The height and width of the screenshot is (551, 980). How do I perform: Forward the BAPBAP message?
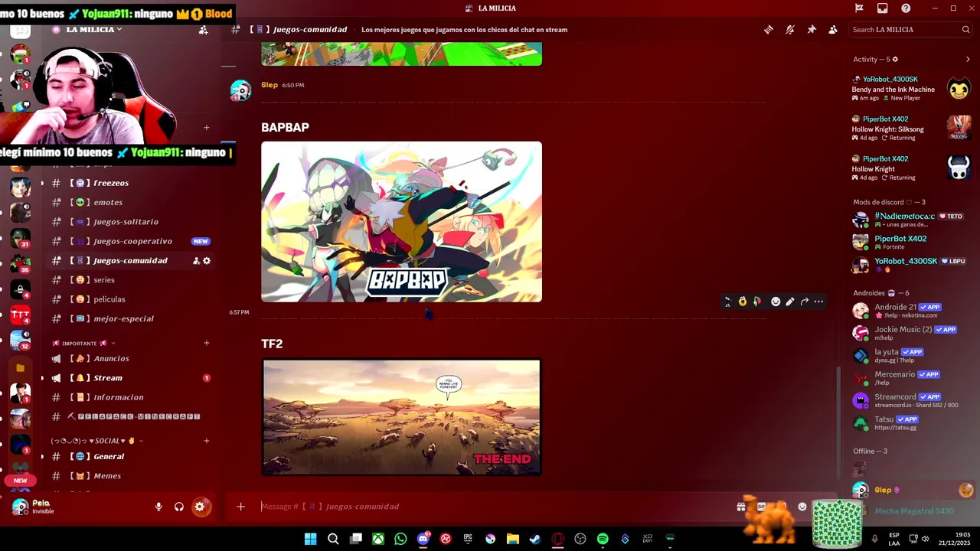click(x=805, y=302)
